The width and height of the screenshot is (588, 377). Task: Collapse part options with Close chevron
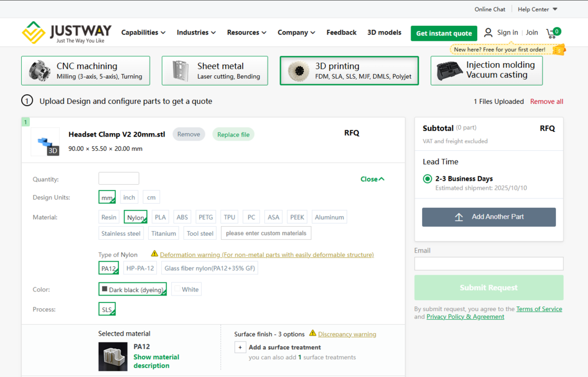click(x=372, y=179)
